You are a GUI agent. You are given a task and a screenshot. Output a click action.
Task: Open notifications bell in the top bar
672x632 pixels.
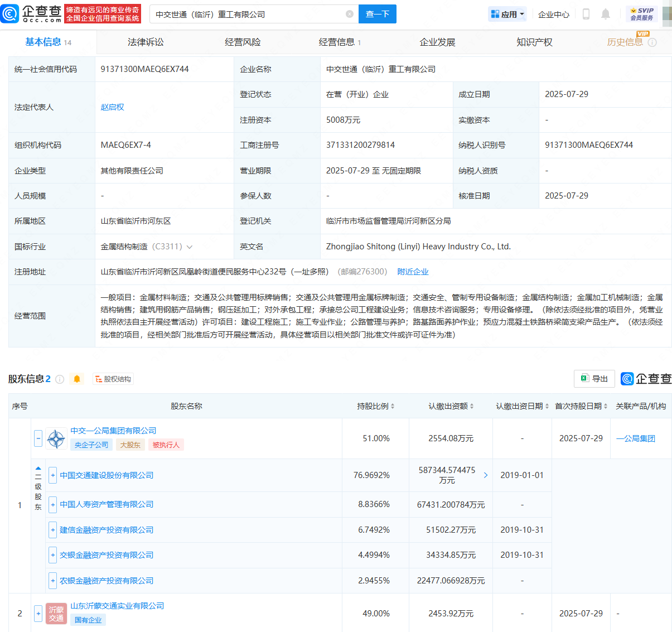(x=606, y=14)
